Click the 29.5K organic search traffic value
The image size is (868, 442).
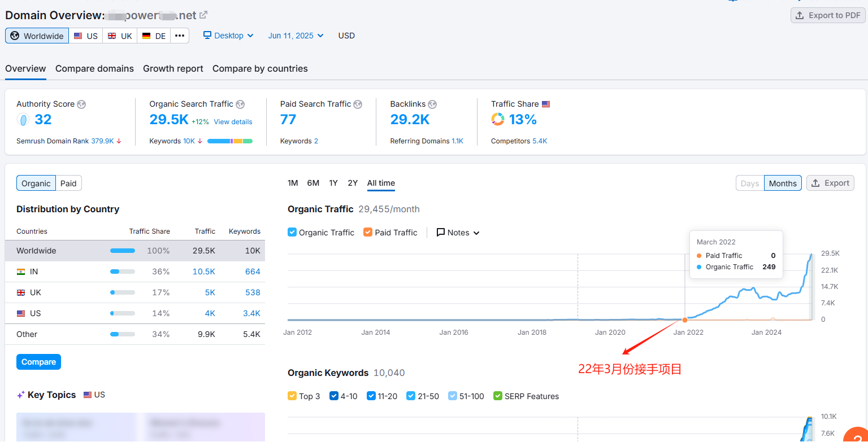pyautogui.click(x=169, y=120)
